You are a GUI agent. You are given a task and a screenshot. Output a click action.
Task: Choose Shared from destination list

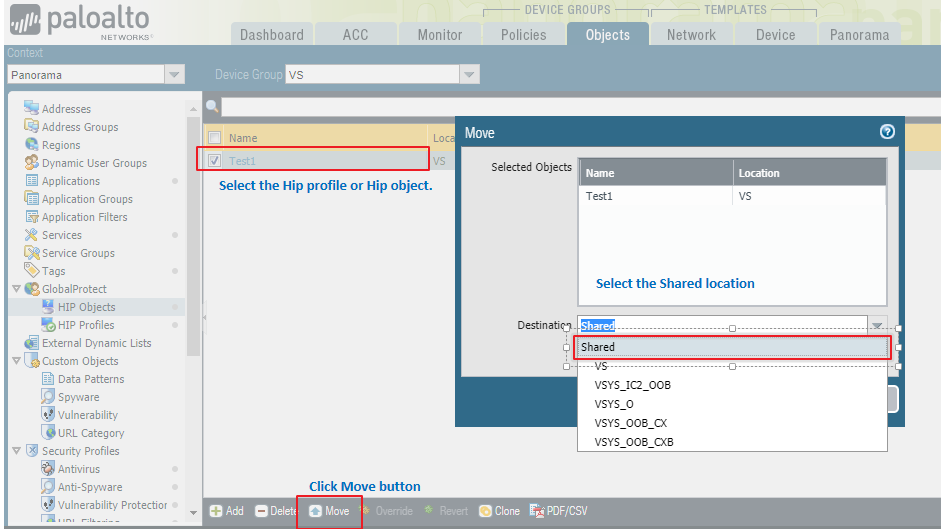[x=732, y=347]
